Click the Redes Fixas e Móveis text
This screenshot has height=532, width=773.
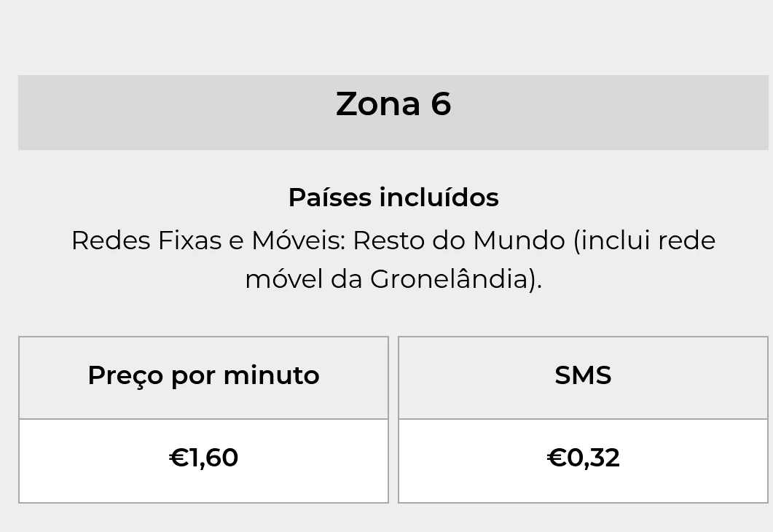click(207, 240)
